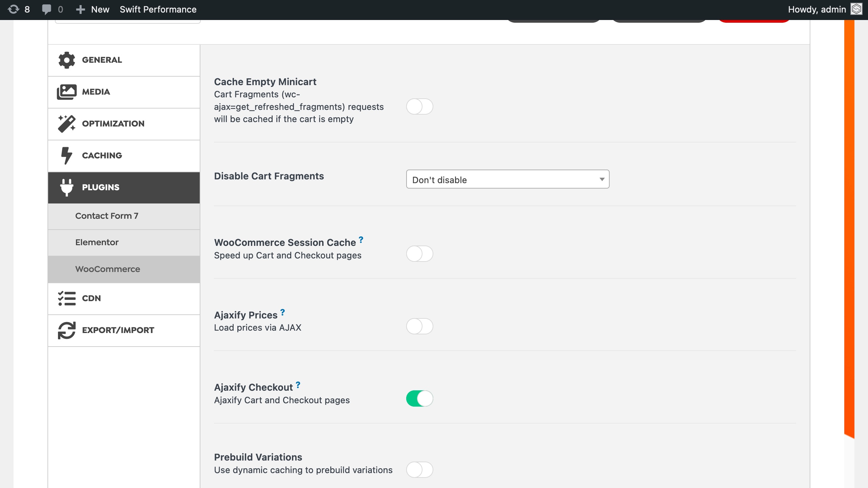This screenshot has width=868, height=488.
Task: Open Contact Form 7 plugin settings
Action: (124, 216)
